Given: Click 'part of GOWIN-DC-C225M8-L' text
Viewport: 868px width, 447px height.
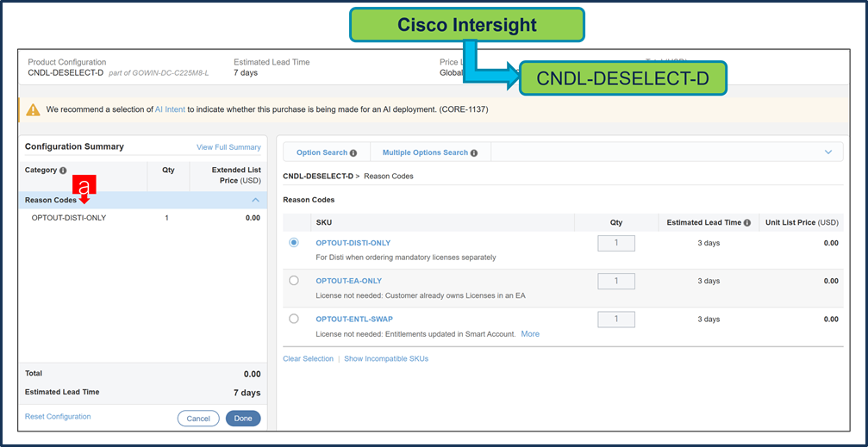Looking at the screenshot, I should pyautogui.click(x=159, y=73).
